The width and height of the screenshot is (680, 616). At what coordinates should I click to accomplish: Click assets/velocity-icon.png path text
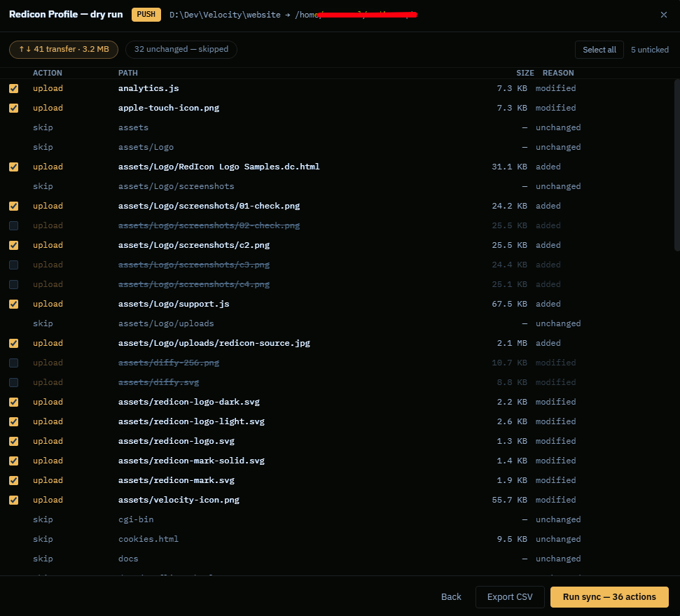click(x=179, y=500)
